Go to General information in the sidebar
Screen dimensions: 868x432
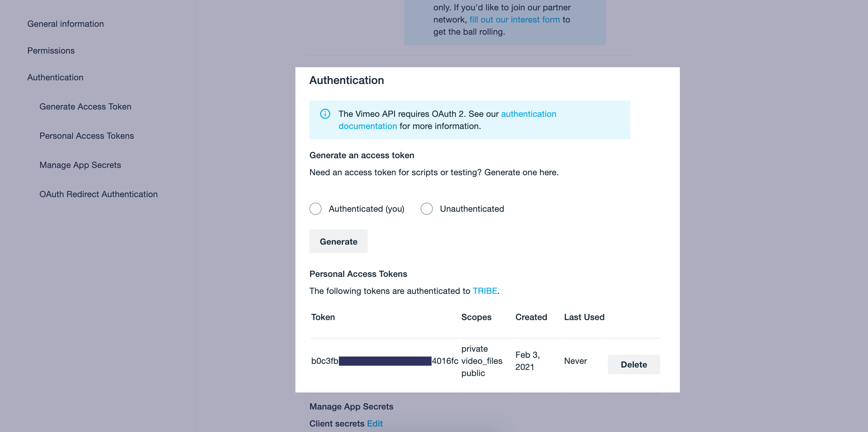65,24
